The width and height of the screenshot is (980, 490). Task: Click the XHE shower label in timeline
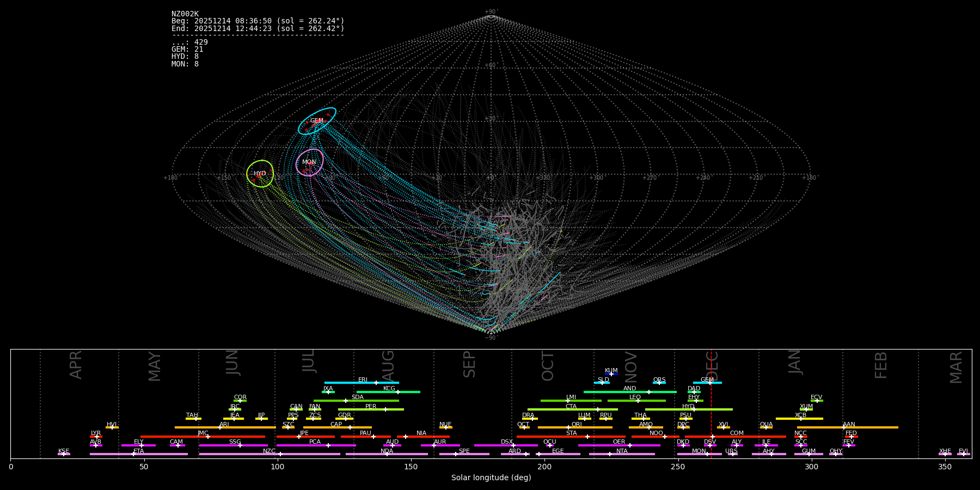click(x=945, y=451)
